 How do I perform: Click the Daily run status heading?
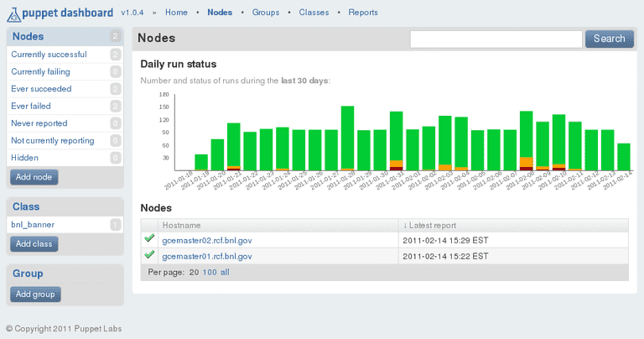[x=179, y=64]
